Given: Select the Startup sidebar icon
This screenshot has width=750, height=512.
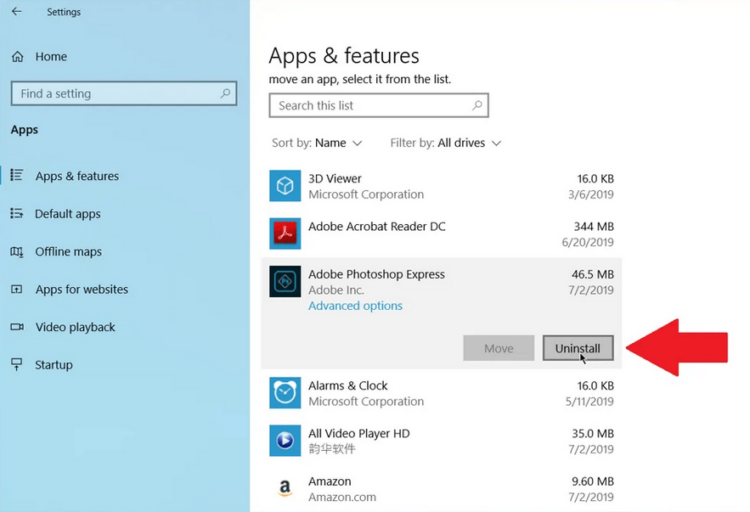Looking at the screenshot, I should (x=17, y=365).
